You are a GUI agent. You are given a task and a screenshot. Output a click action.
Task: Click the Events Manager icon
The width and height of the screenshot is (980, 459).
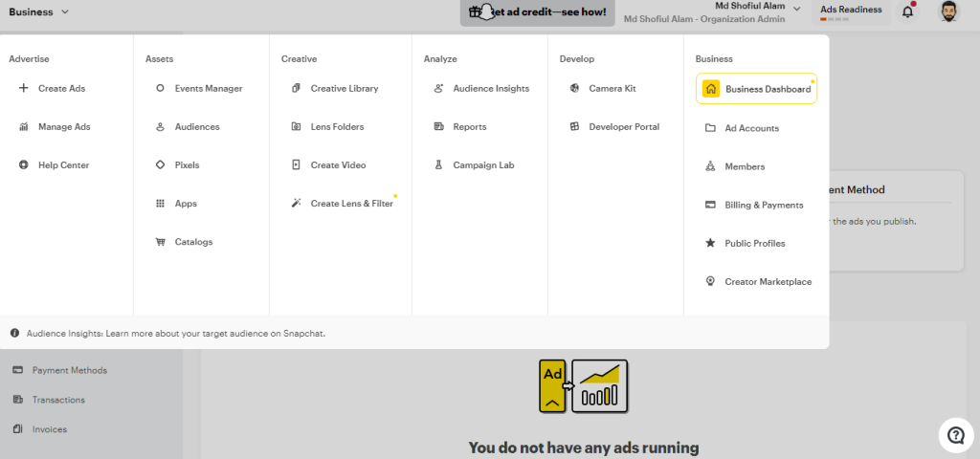[160, 89]
